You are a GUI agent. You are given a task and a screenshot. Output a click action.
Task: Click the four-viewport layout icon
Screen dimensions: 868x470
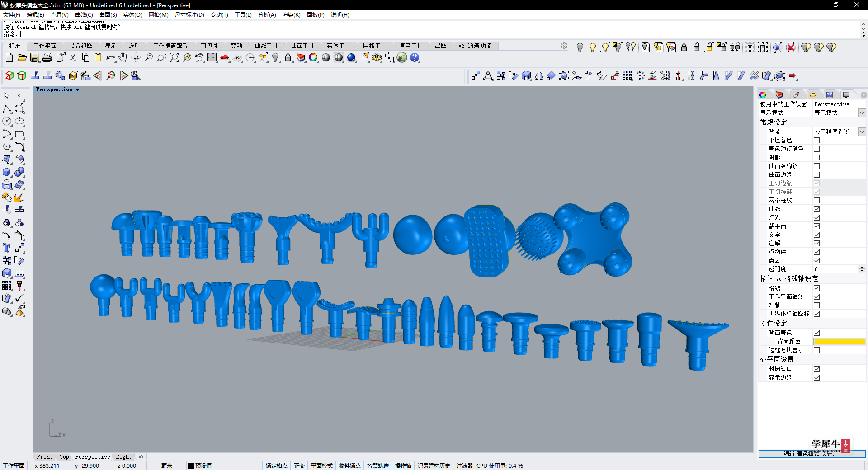212,58
